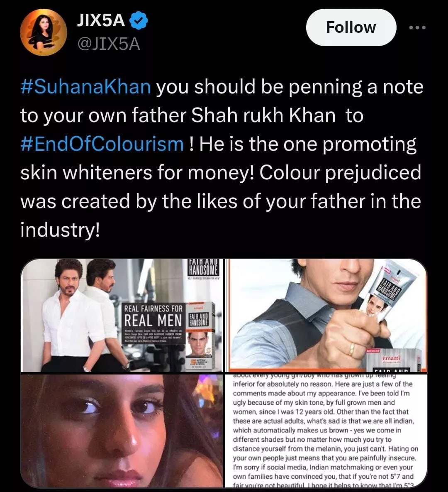Viewport: 448px width, 492px height.
Task: Click the blue verified badge
Action: (x=138, y=20)
